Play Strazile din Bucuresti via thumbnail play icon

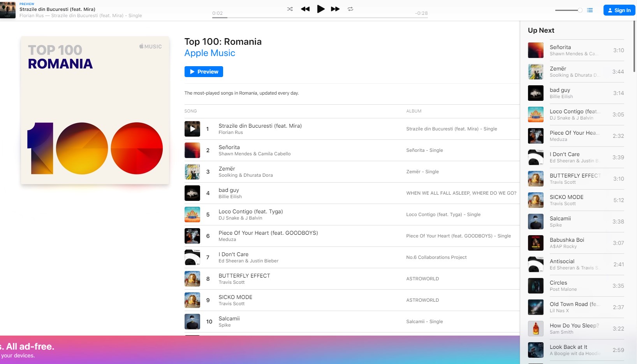(192, 129)
